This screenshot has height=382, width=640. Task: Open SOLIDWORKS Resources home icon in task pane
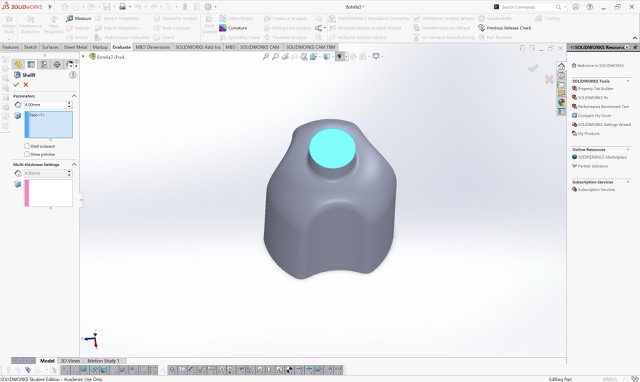coord(562,66)
